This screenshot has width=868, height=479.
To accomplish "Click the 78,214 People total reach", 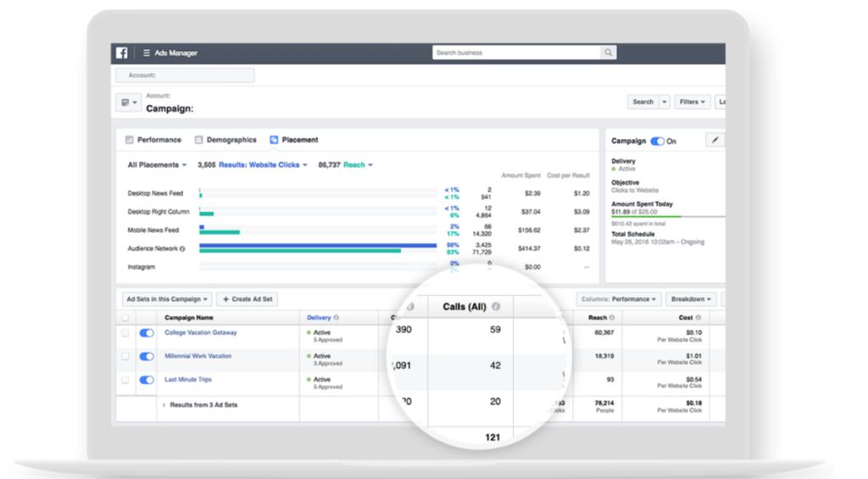I will [604, 406].
